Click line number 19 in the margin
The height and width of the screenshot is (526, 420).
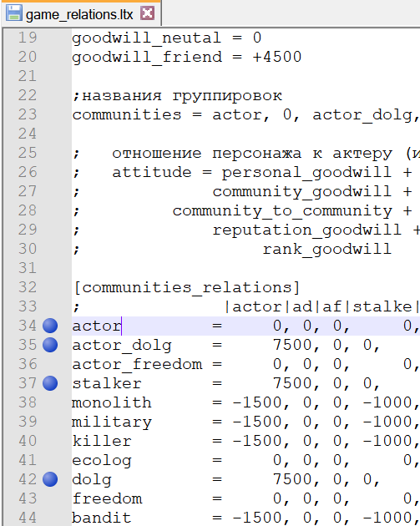[28, 38]
